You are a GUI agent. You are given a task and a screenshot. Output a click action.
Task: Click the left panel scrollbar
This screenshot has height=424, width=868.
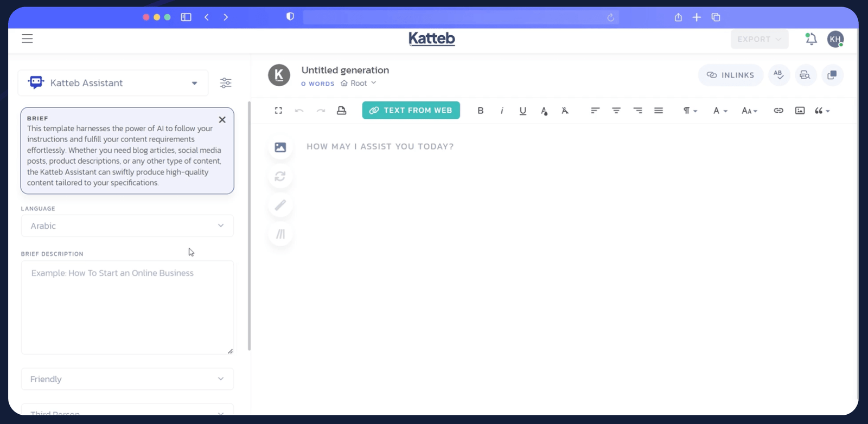click(x=250, y=226)
